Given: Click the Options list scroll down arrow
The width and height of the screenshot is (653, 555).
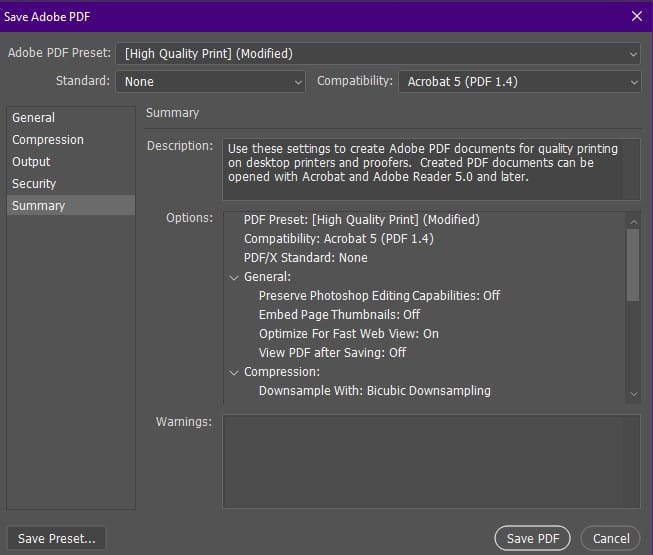Looking at the screenshot, I should (633, 394).
